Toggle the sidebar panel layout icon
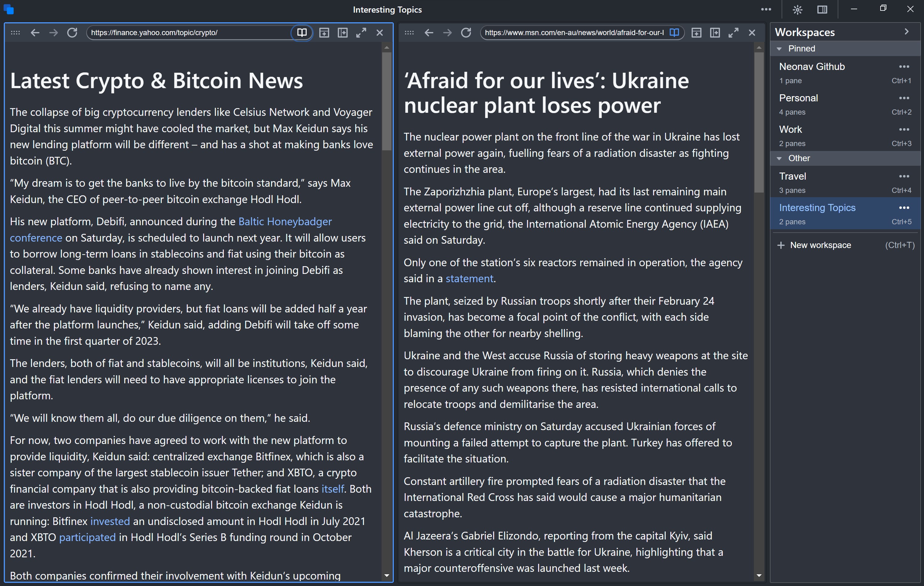This screenshot has height=586, width=924. point(822,10)
